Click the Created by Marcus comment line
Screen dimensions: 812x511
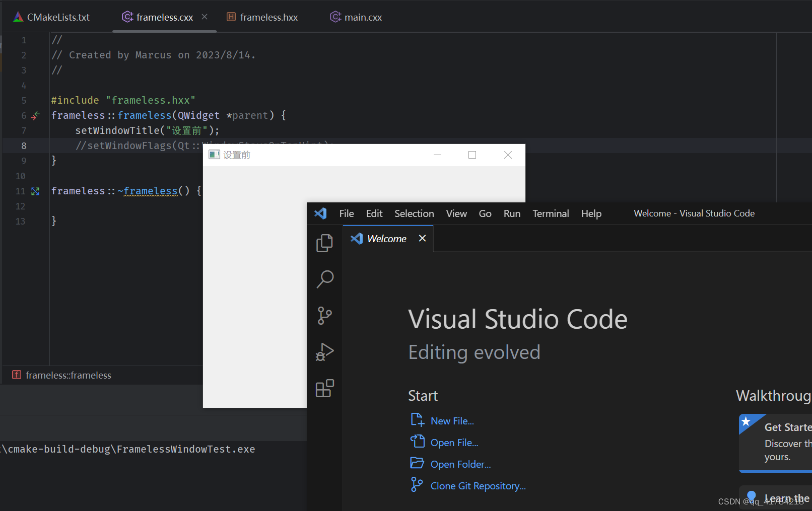click(154, 55)
